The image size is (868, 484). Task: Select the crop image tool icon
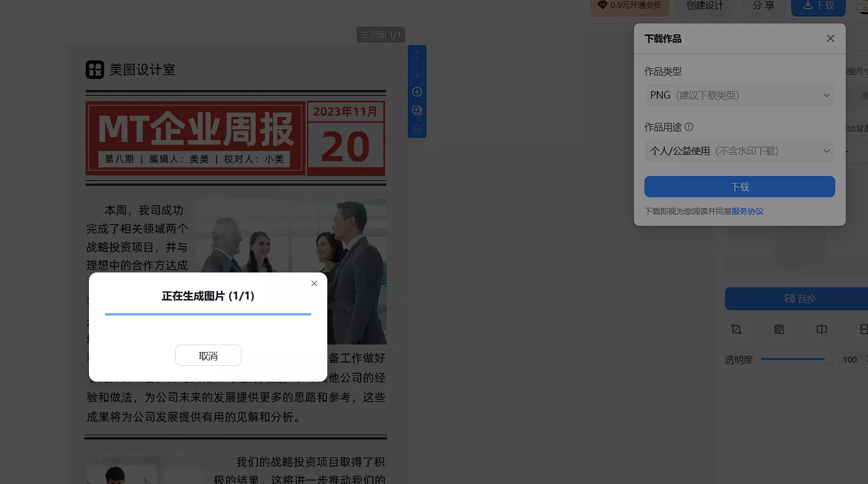click(736, 329)
